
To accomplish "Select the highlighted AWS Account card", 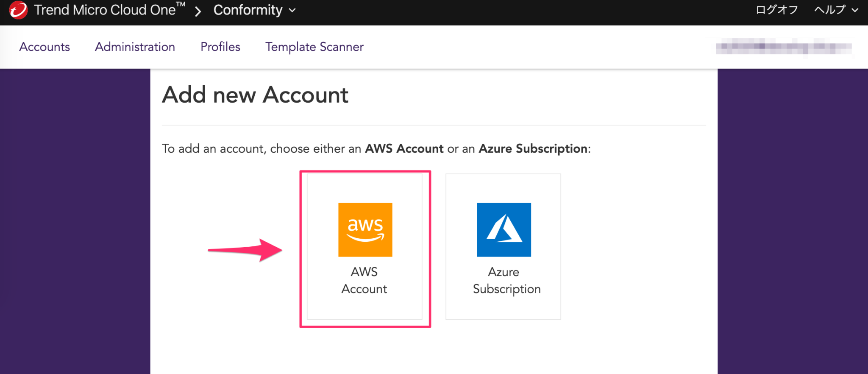I will coord(364,246).
